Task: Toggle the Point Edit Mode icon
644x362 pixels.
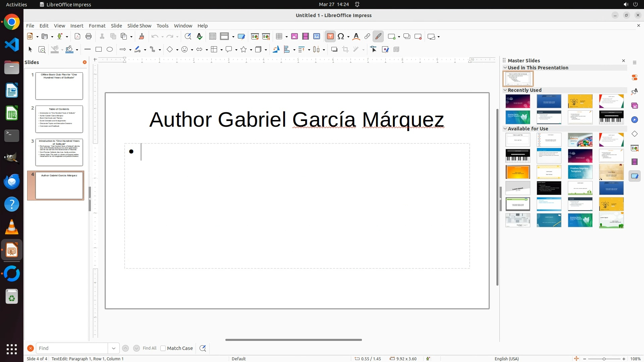Action: 374,50
